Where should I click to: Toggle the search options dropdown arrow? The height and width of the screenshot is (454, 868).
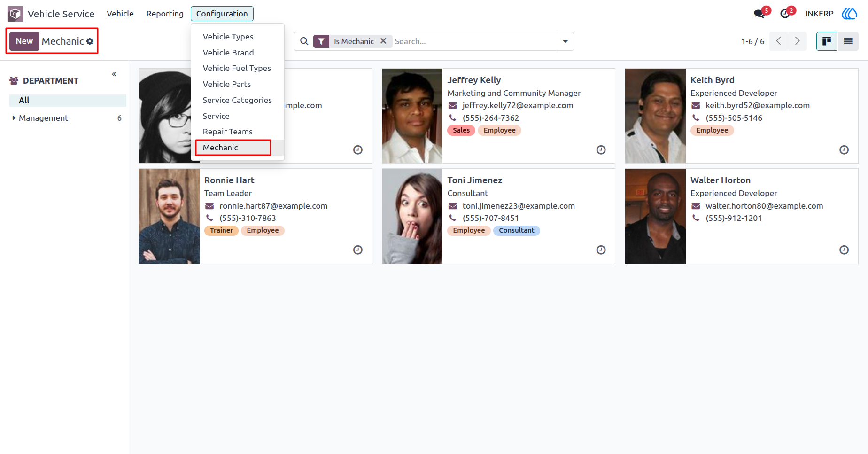(x=565, y=41)
